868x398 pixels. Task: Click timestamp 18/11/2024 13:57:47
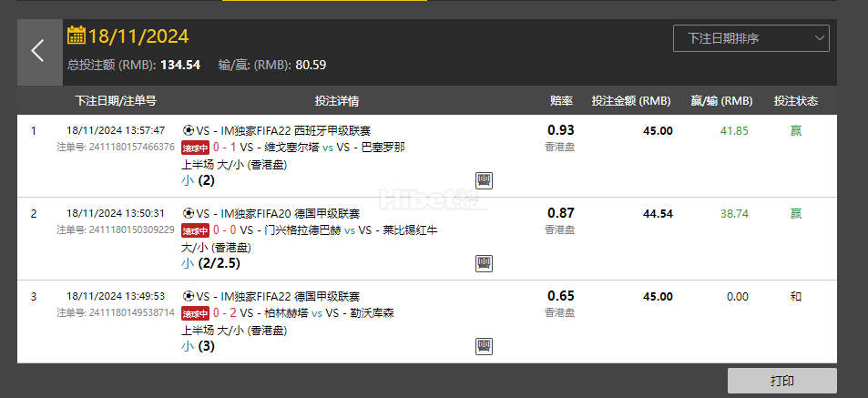116,130
